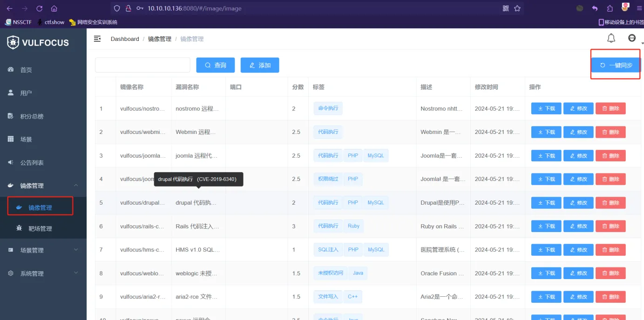The width and height of the screenshot is (644, 320).
Task: Click the address bar URL
Action: click(194, 8)
